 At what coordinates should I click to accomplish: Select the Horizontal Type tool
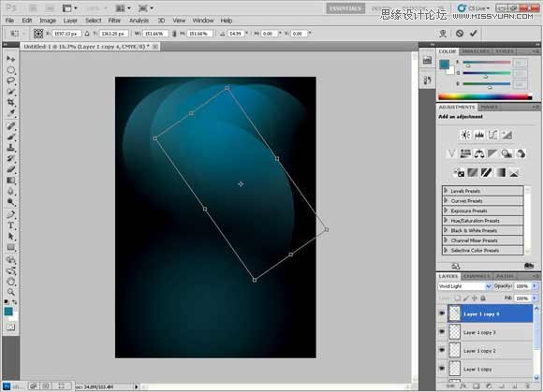[x=10, y=225]
